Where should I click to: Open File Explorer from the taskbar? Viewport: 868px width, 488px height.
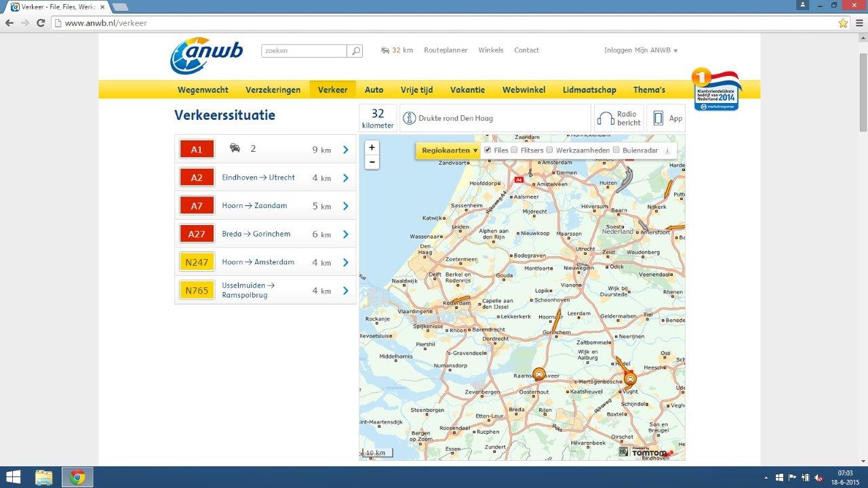43,477
